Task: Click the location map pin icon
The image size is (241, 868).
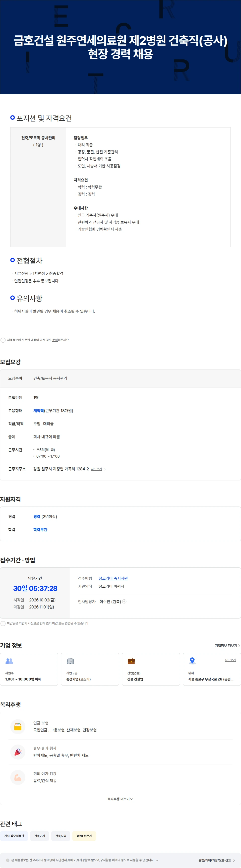Action: click(192, 661)
